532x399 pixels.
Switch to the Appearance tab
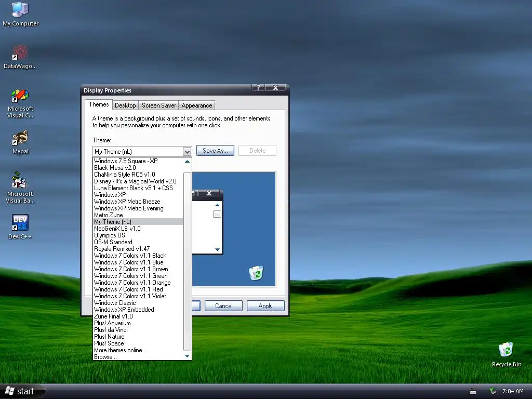click(x=197, y=105)
